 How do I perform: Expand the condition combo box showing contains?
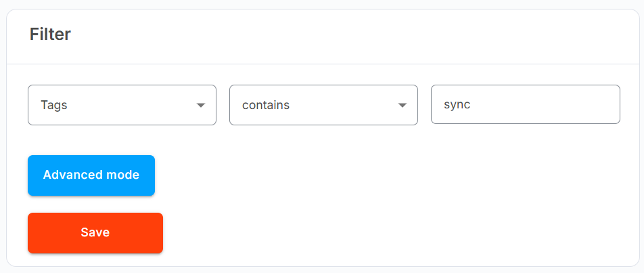[x=323, y=105]
